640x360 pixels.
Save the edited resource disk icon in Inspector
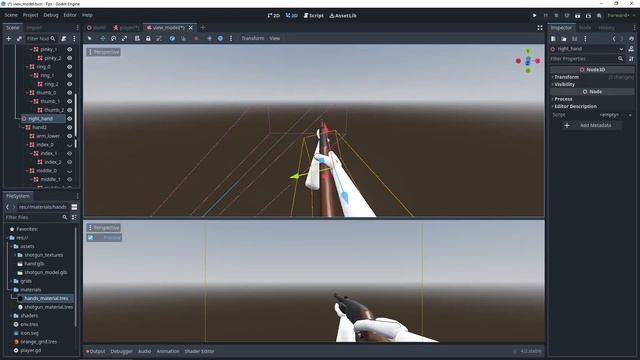click(x=574, y=39)
